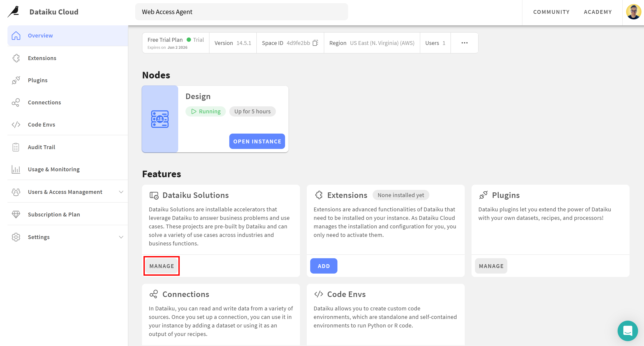The width and height of the screenshot is (644, 346).
Task: Open the COMMUNITY link
Action: 551,12
